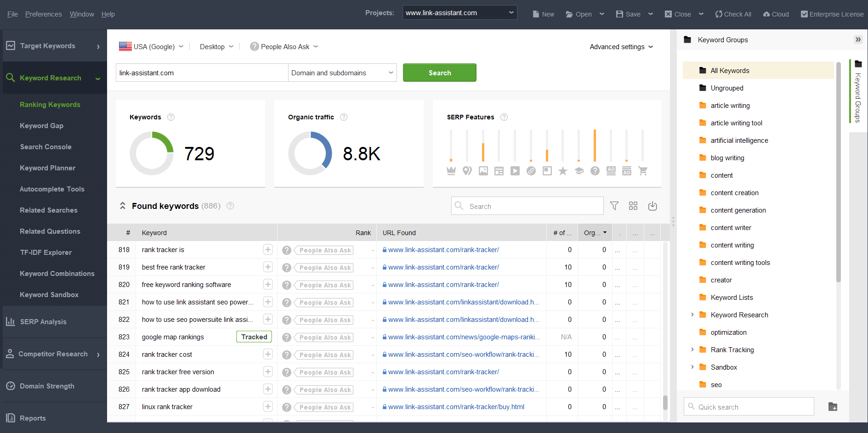Open the File menu

[x=12, y=14]
